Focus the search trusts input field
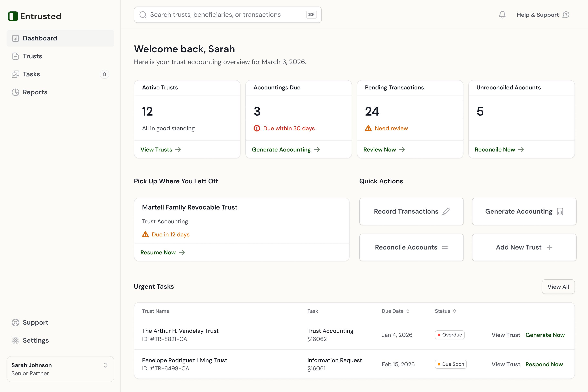 click(225, 15)
